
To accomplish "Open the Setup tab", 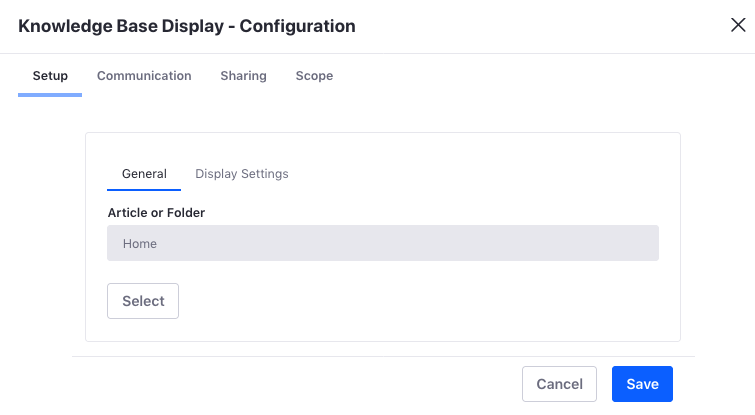I will pyautogui.click(x=50, y=76).
